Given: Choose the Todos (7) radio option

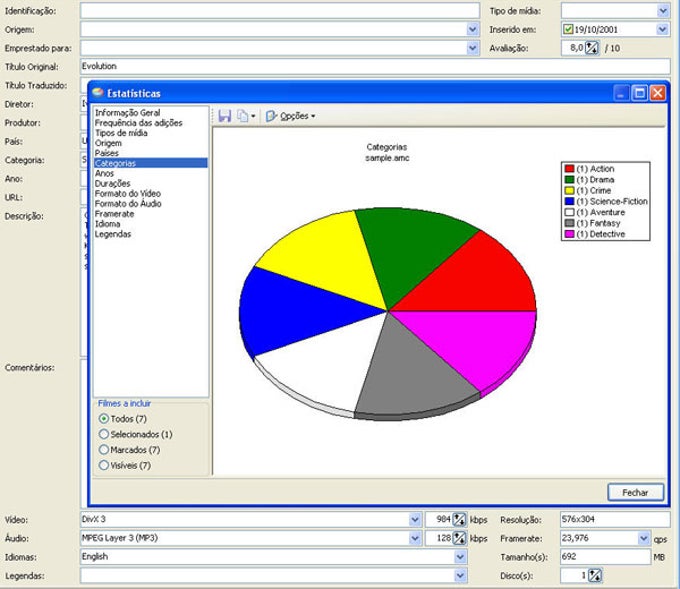Looking at the screenshot, I should click(104, 419).
